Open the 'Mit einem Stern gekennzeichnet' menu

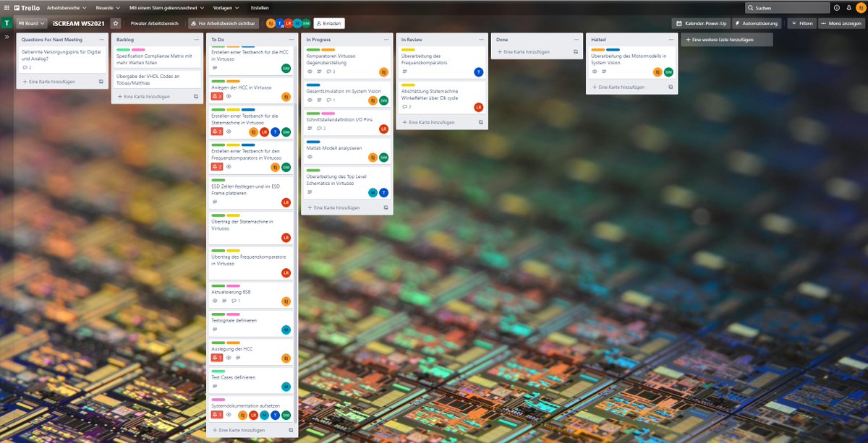click(x=166, y=7)
